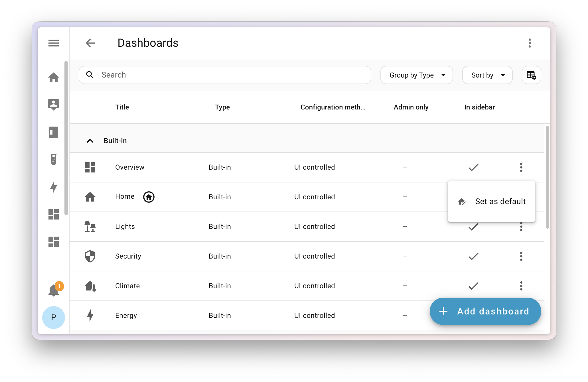Image resolution: width=588 pixels, height=382 pixels.
Task: Choose Set as default from the menu
Action: pos(500,201)
